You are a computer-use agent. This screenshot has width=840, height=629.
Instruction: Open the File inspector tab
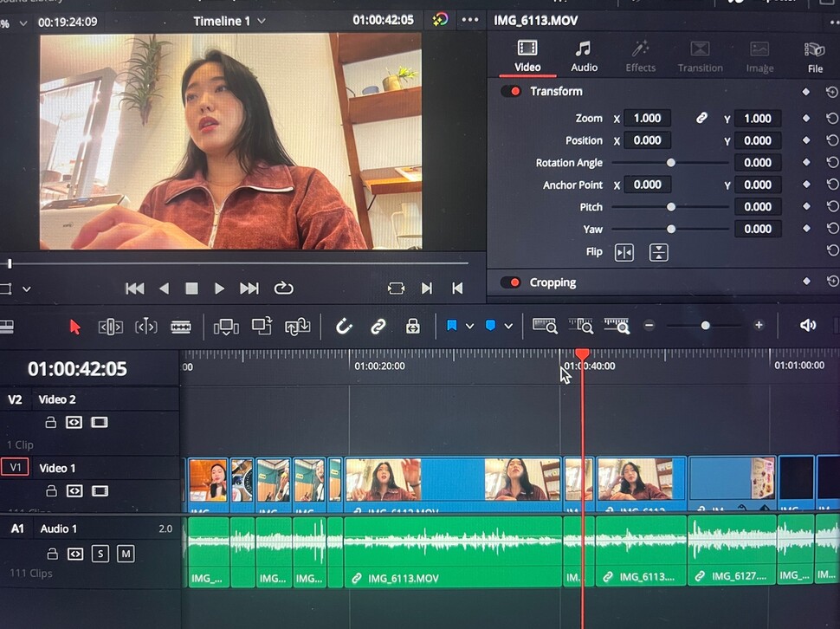tap(814, 55)
